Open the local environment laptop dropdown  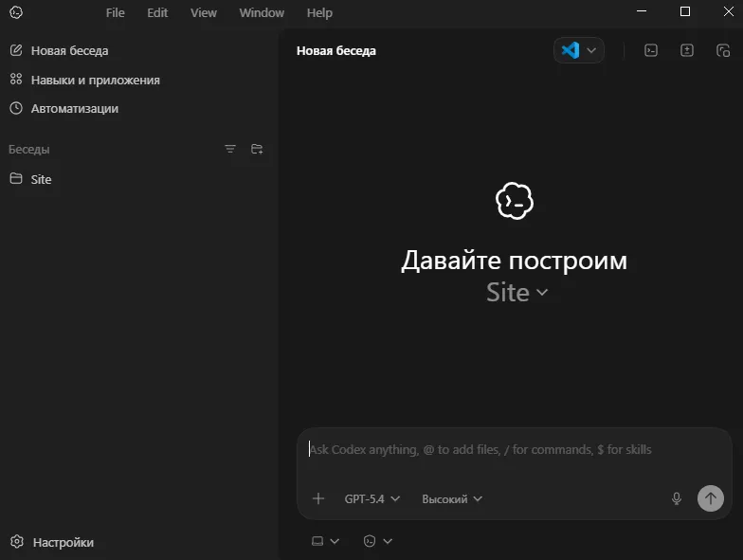(x=325, y=541)
